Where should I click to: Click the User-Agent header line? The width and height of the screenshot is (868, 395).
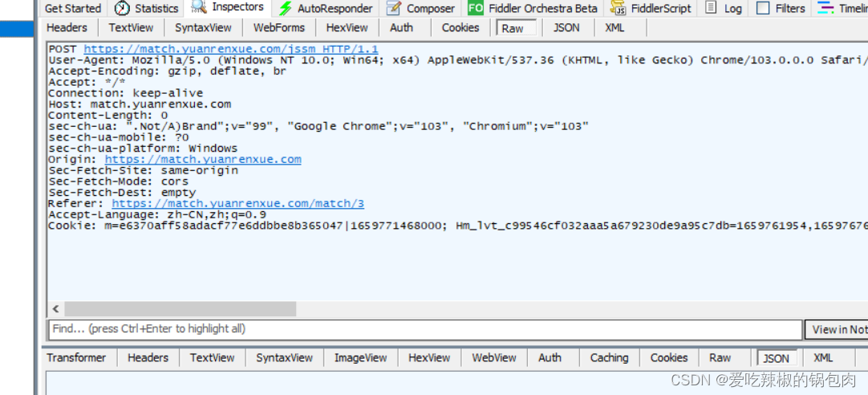click(458, 60)
